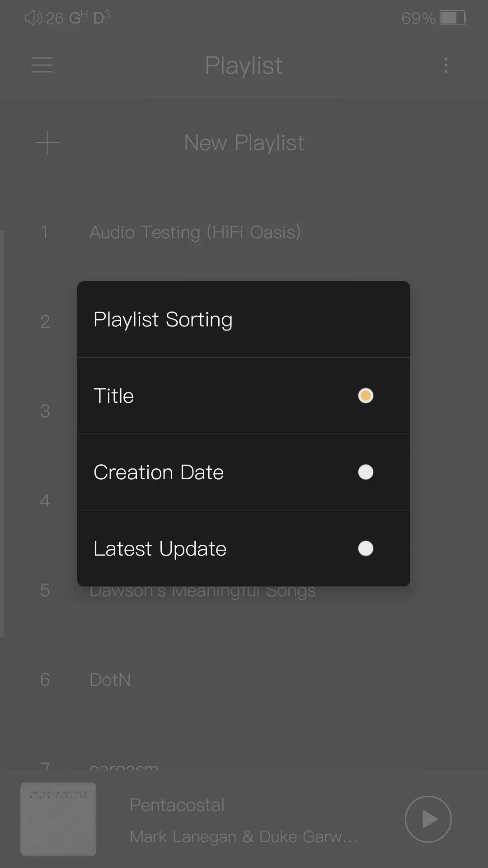Viewport: 488px width, 868px height.
Task: Tap the Playlist Sorting dialog header
Action: [163, 320]
